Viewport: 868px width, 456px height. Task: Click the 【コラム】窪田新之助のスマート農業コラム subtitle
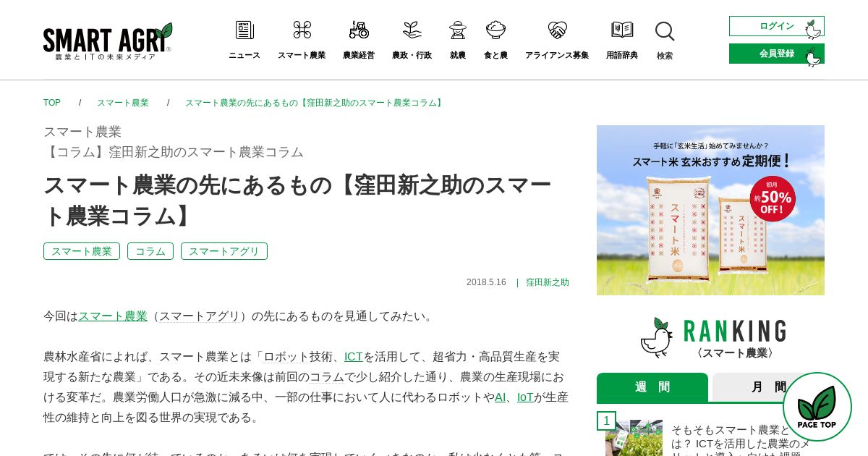[x=174, y=152]
